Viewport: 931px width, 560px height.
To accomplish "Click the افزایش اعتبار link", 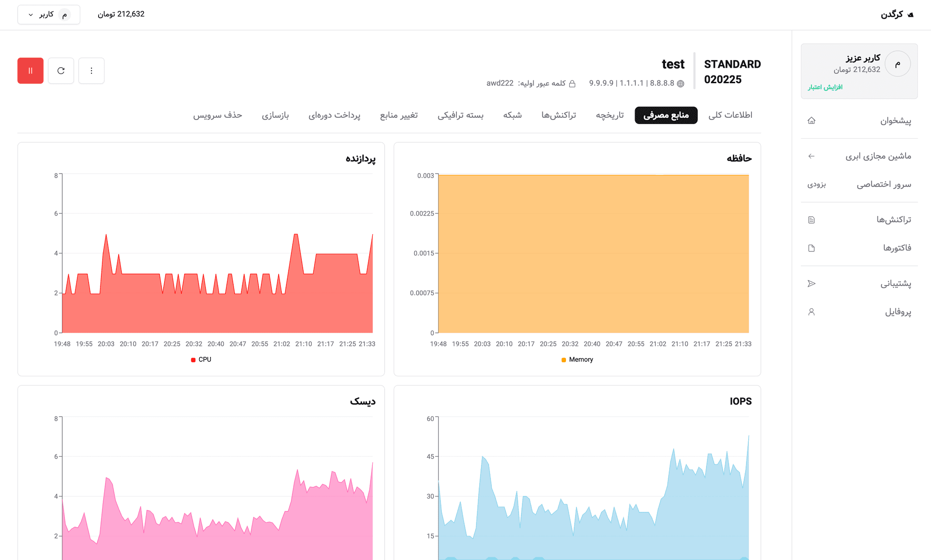I will point(825,87).
